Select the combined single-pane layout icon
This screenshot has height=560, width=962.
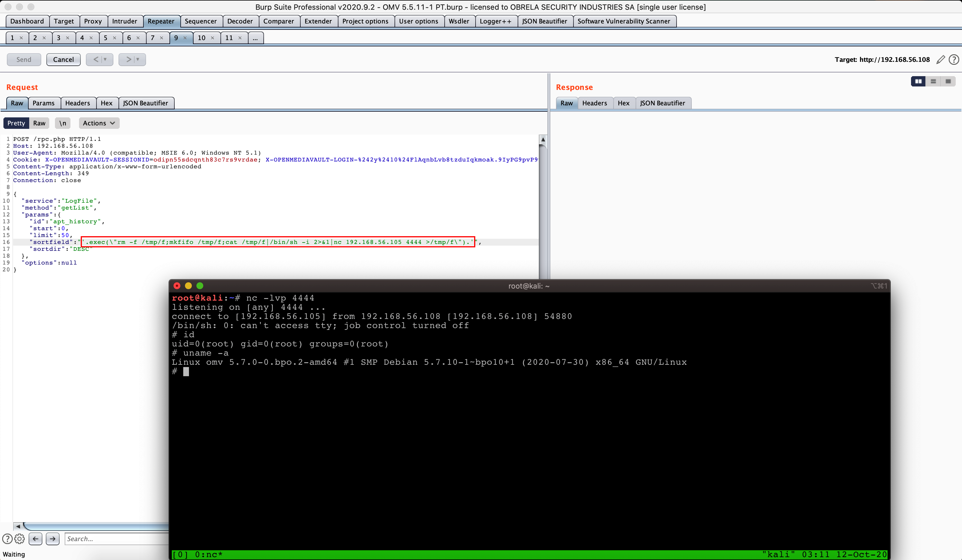(x=948, y=81)
